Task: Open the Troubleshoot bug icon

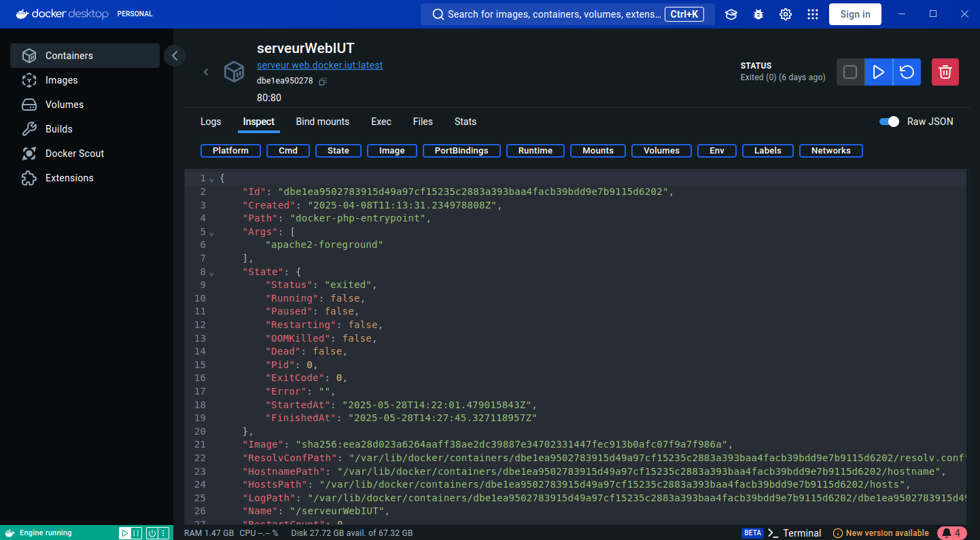Action: pos(758,14)
